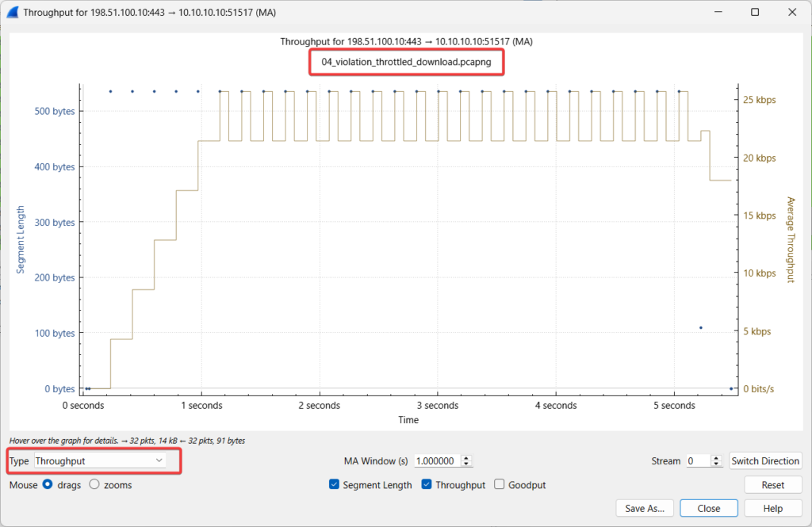Viewport: 812px width, 527px height.
Task: Uncheck the Segment Length checkbox
Action: pos(334,485)
